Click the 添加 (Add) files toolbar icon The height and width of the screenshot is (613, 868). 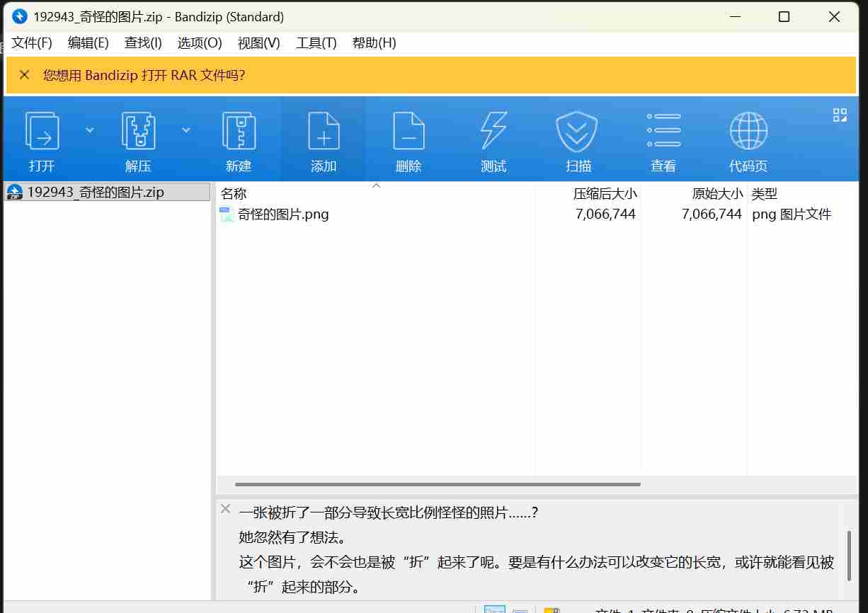(x=324, y=140)
